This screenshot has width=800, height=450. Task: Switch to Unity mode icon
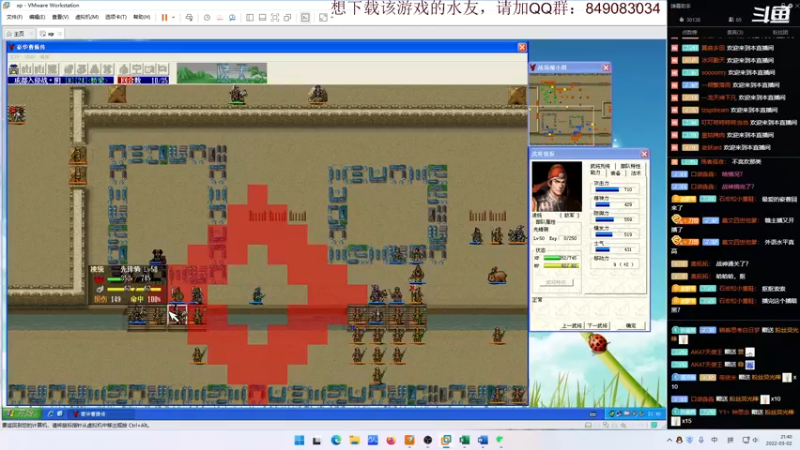tap(287, 17)
